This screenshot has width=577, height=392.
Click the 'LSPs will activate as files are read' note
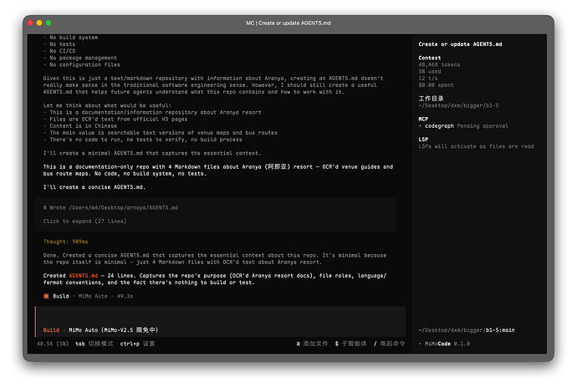[x=476, y=146]
